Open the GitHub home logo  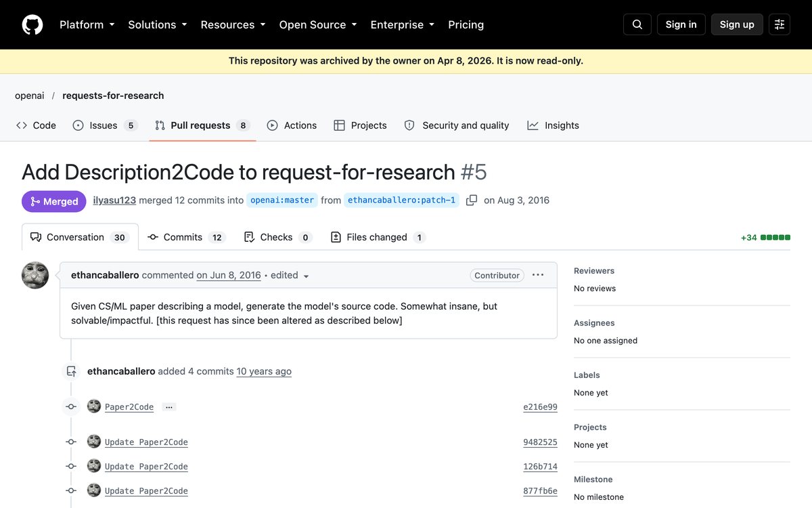pyautogui.click(x=32, y=24)
